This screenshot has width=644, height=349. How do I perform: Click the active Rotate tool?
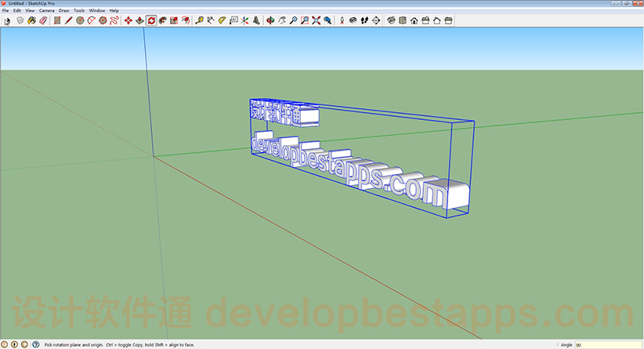pyautogui.click(x=151, y=20)
